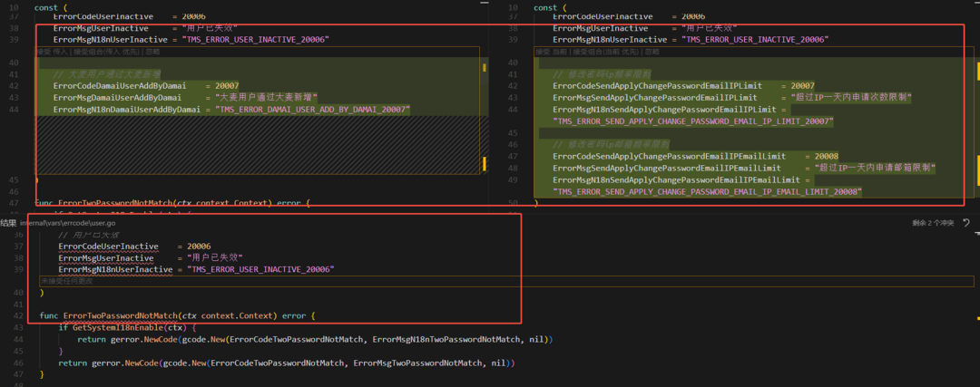Screen dimensions: 980x387
Task: Click 'const (' at the top of the right pane
Action: [x=551, y=7]
